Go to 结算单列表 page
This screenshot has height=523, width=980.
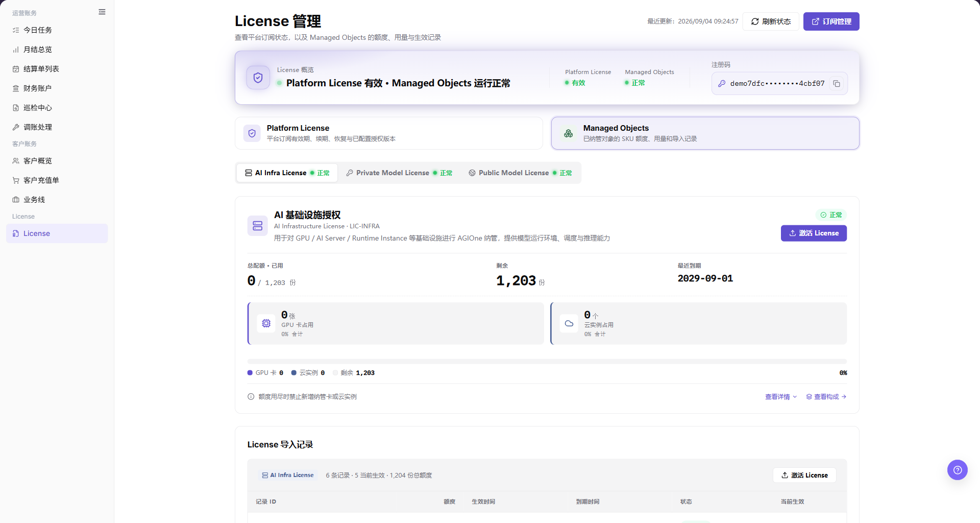[57, 69]
